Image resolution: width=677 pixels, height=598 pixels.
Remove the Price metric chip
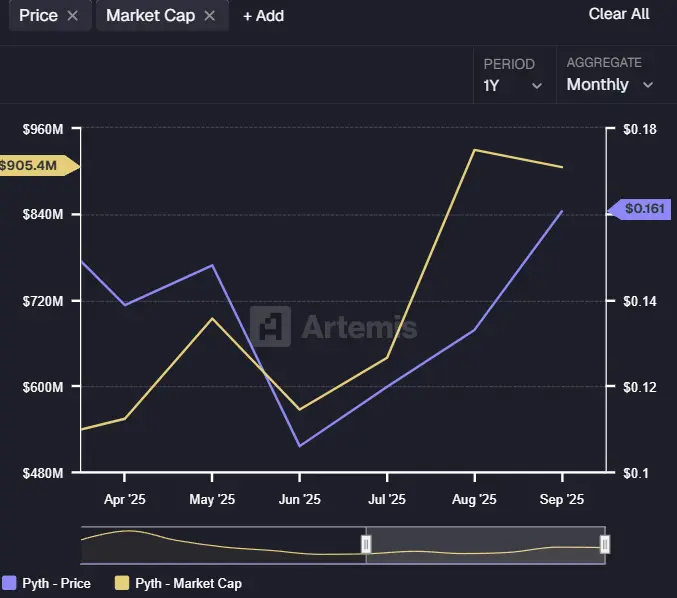(x=72, y=16)
